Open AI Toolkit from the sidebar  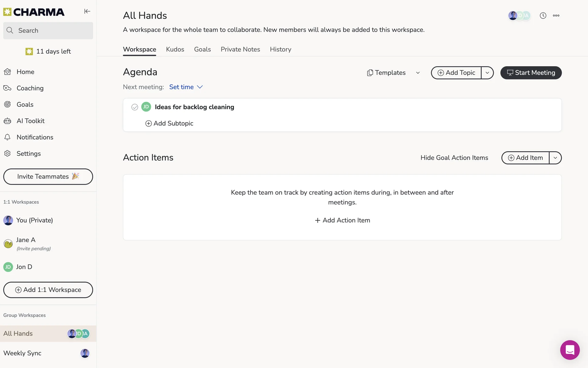tap(30, 121)
